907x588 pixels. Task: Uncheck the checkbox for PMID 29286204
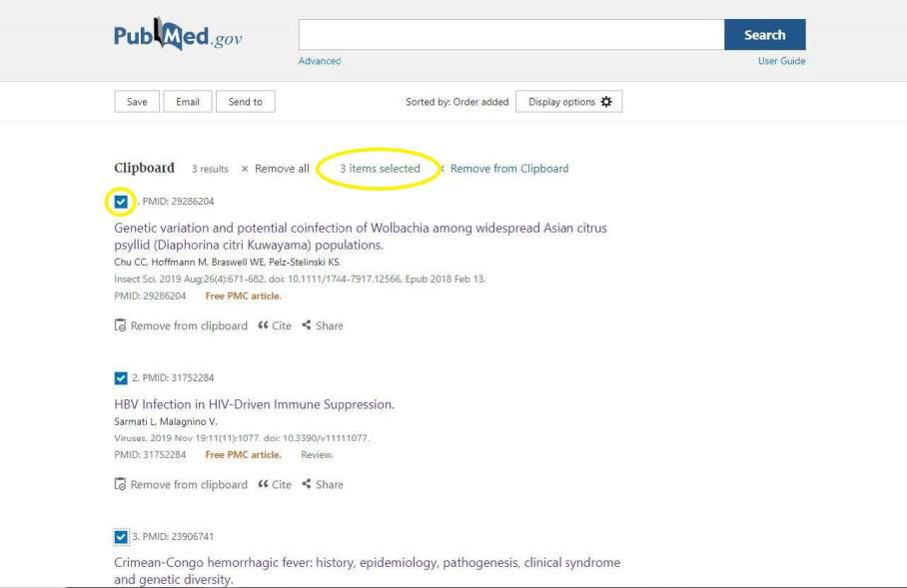[x=121, y=202]
